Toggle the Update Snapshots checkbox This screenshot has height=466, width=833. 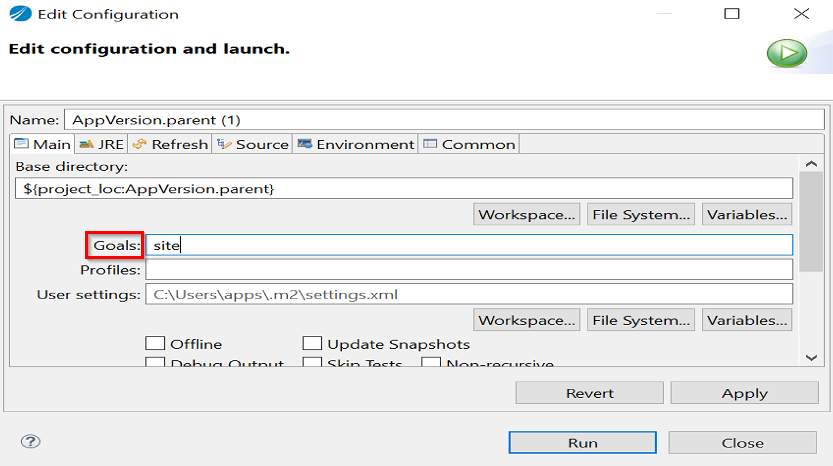312,344
